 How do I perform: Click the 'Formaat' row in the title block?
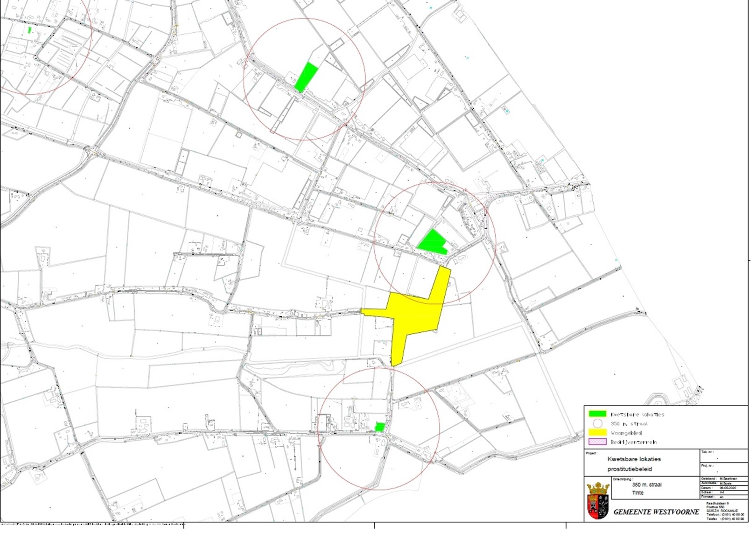click(x=724, y=497)
